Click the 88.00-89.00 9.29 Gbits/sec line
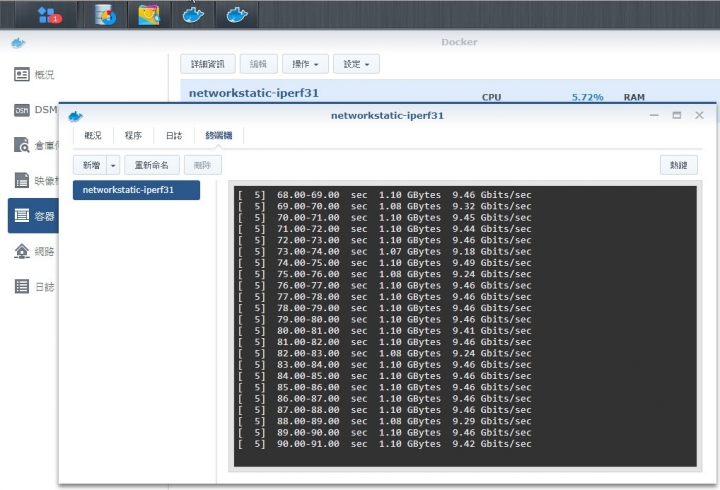Screen dimensions: 720x490 (x=385, y=421)
